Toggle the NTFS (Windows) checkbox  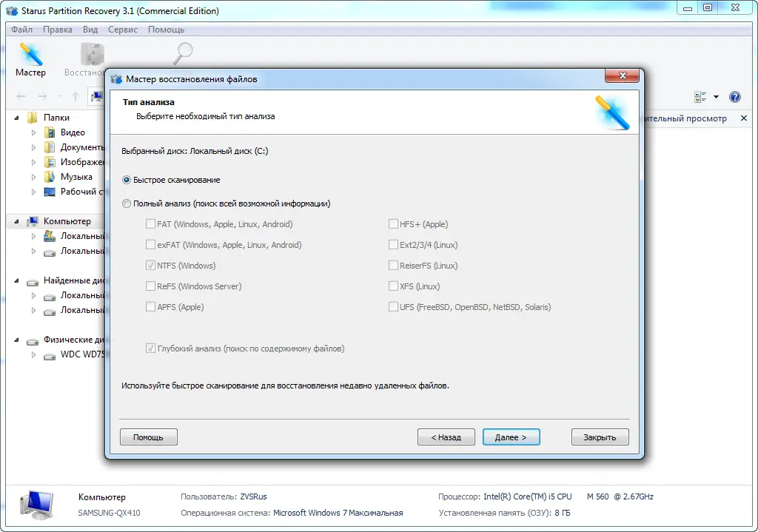(150, 266)
